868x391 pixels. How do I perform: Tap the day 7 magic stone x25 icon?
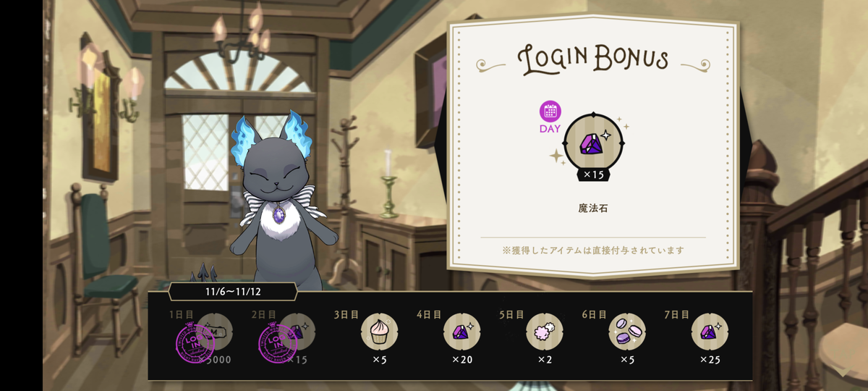click(x=710, y=332)
